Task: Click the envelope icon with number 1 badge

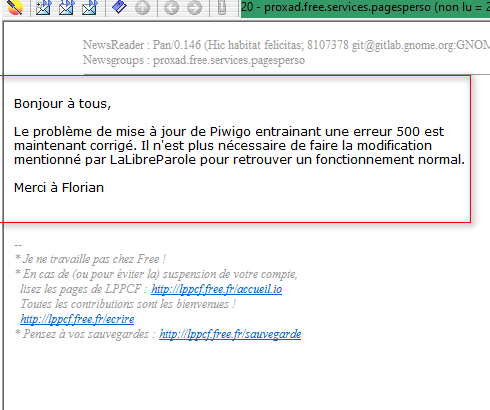Action: tap(66, 7)
